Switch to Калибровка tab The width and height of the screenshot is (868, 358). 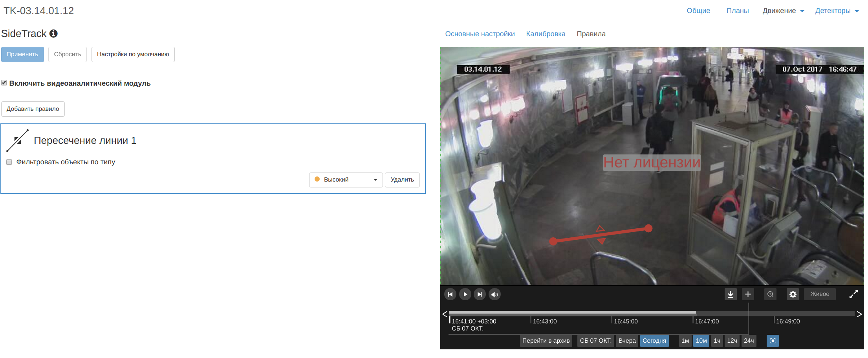[546, 34]
